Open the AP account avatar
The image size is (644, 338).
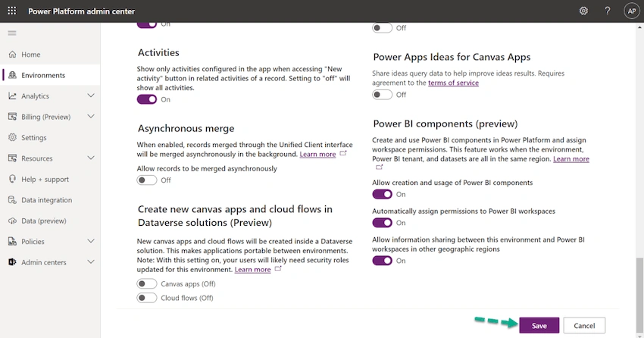click(632, 11)
